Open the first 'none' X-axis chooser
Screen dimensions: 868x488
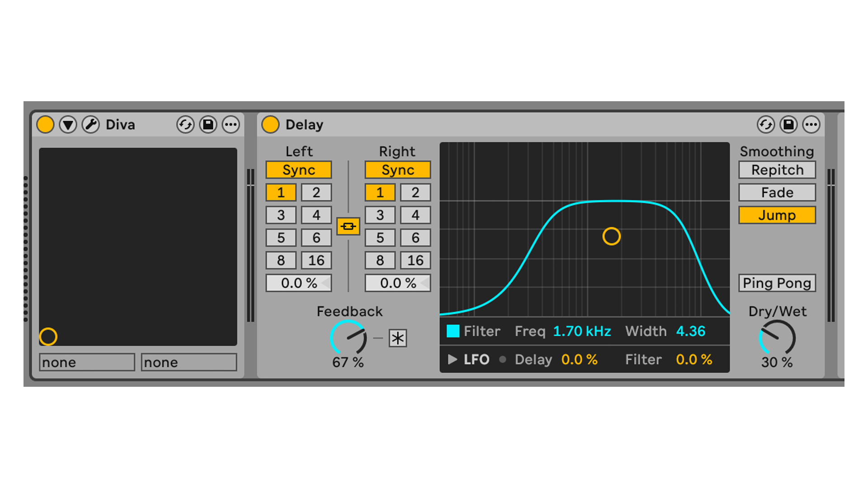tap(87, 362)
